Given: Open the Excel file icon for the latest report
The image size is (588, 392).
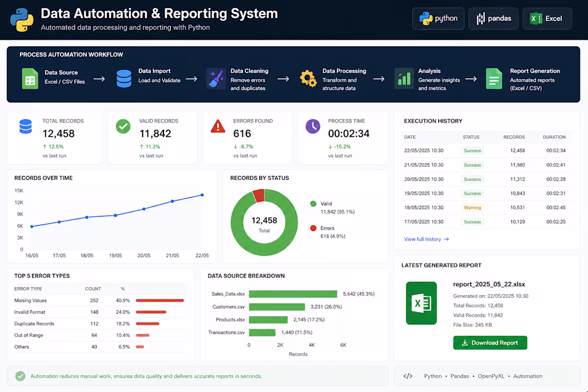Looking at the screenshot, I should coord(421,303).
